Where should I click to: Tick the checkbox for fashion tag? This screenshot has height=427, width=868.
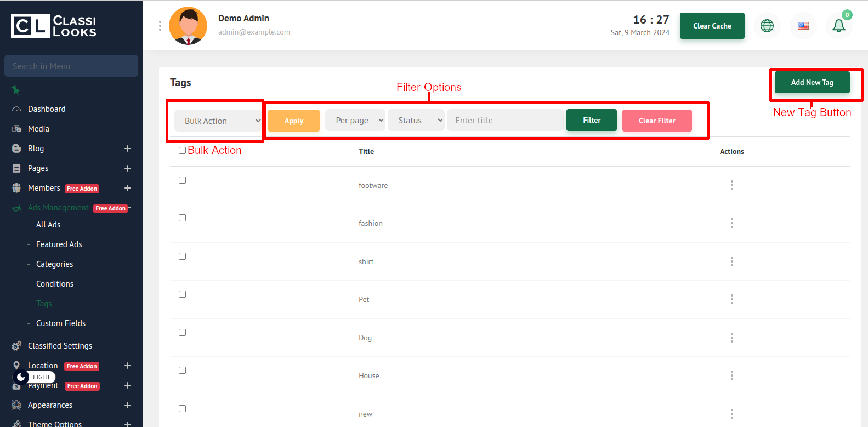tap(182, 218)
